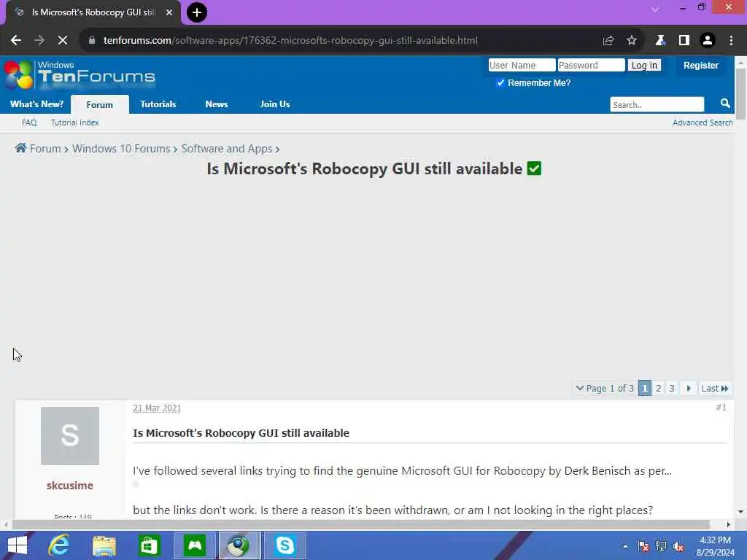Focus the User Name input field
The height and width of the screenshot is (560, 747).
tap(522, 65)
